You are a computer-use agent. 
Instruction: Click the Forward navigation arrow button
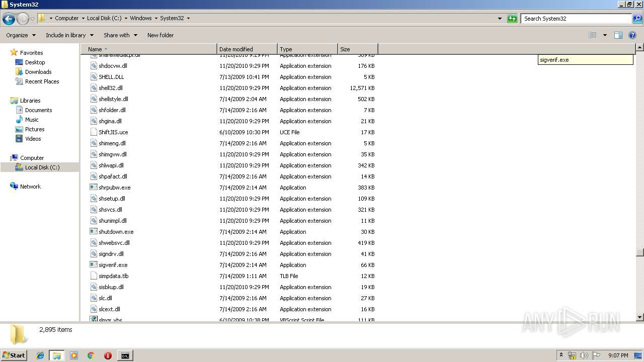click(23, 19)
